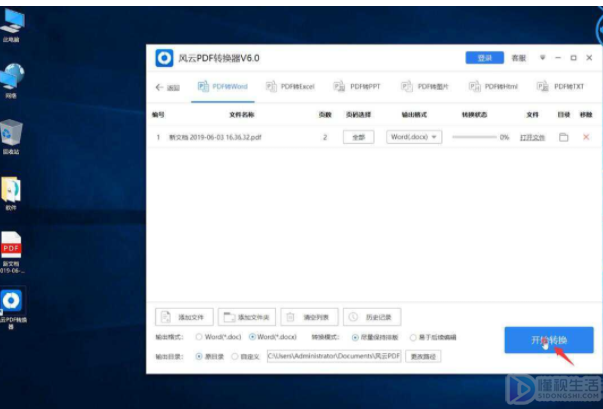This screenshot has height=409, width=603.
Task: Select 易于后续编辑 conversion mode radio
Action: click(x=413, y=338)
